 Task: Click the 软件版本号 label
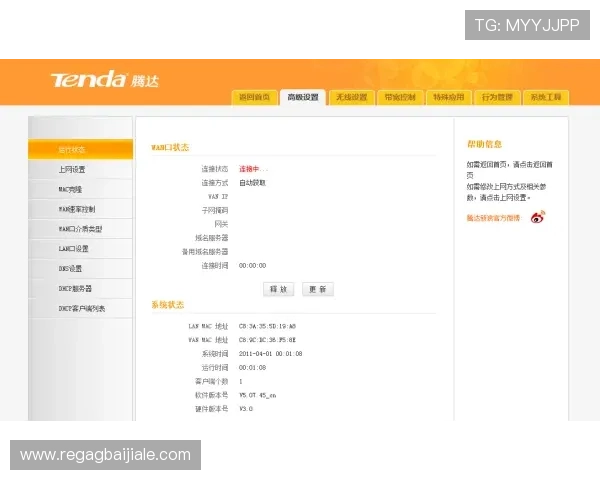point(212,395)
